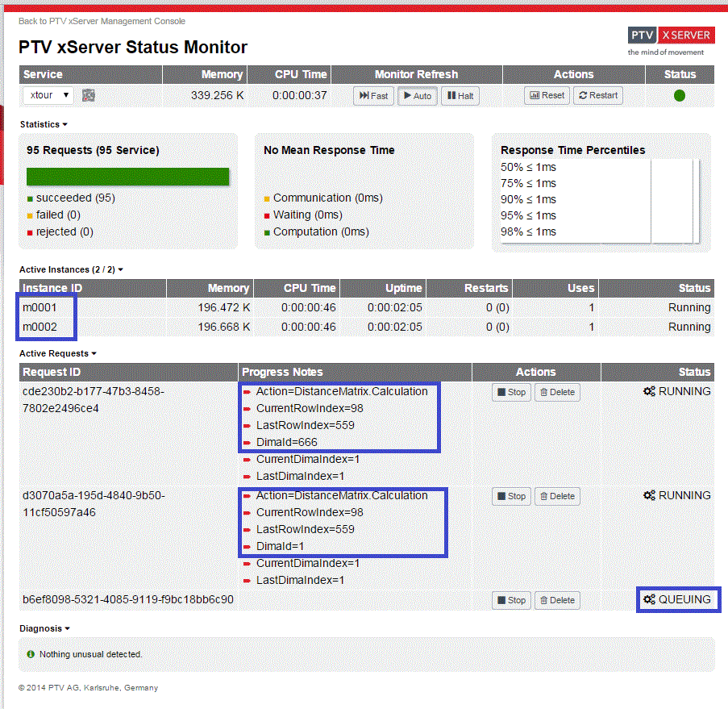Open the xtour service dropdown
This screenshot has width=728, height=709.
pos(48,95)
